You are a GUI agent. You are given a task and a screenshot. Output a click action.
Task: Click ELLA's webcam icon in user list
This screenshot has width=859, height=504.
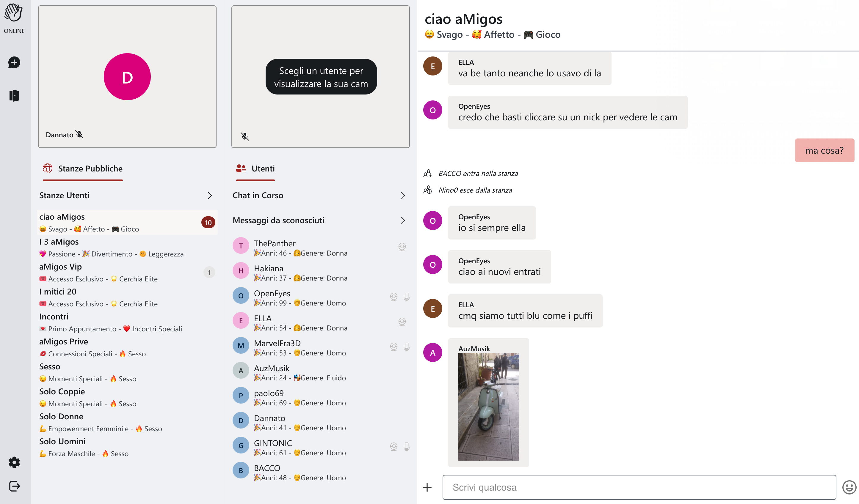(402, 322)
